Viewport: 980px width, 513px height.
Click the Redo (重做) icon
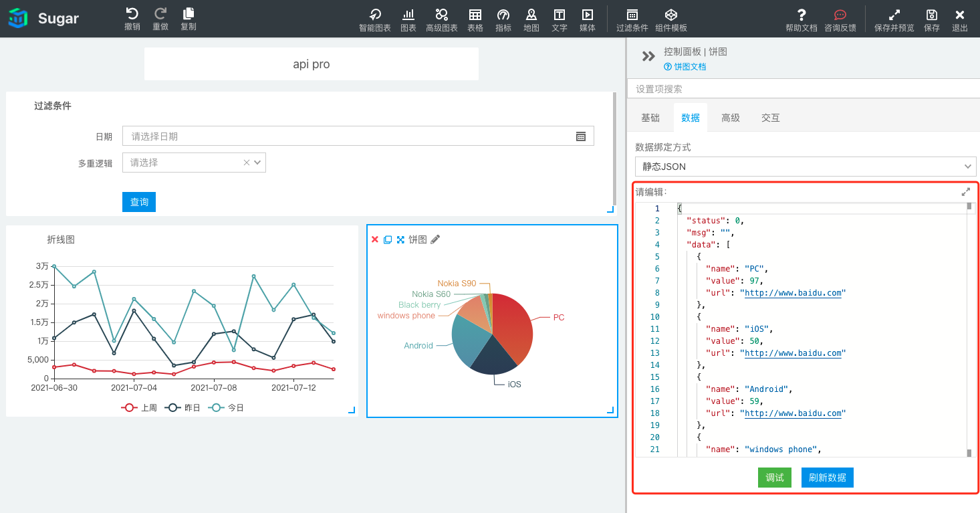(160, 14)
